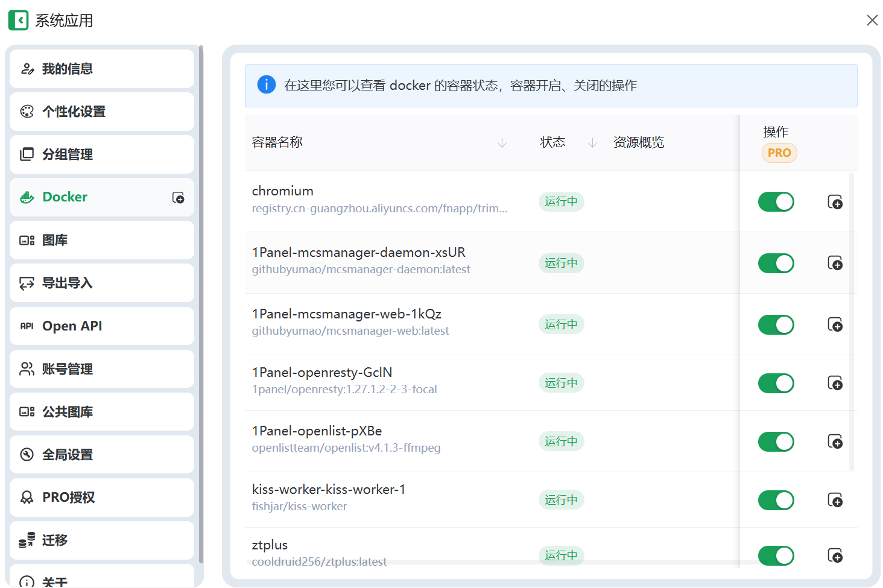Click the 我的信息 user icon
Viewport: 883px width, 588px height.
[27, 69]
